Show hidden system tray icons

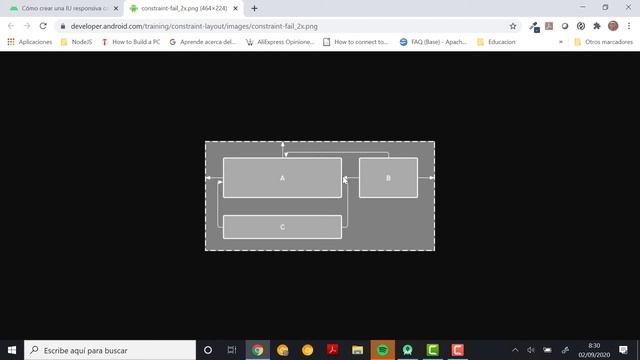tap(515, 350)
